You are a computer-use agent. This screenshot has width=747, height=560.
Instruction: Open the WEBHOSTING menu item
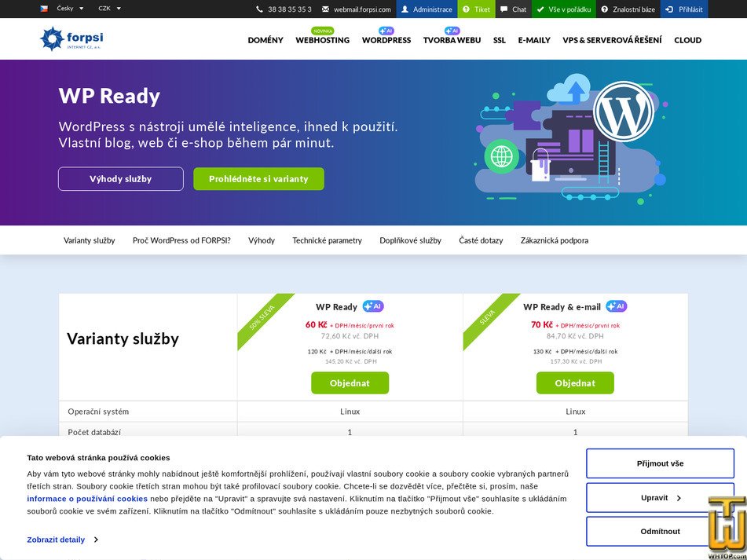pos(322,40)
